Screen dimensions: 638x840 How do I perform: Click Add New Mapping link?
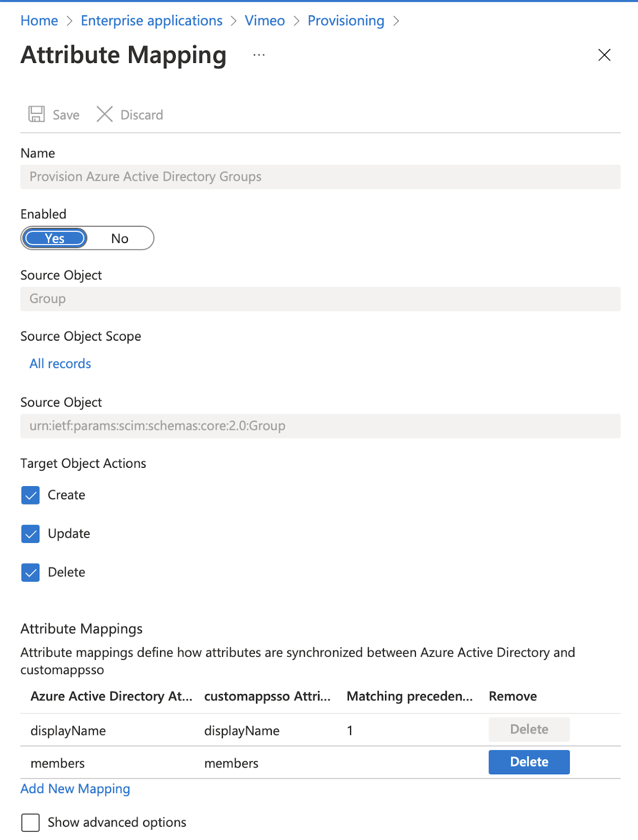(75, 789)
